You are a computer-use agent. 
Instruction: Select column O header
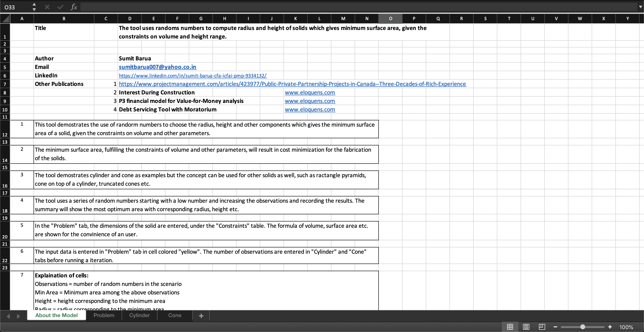390,19
